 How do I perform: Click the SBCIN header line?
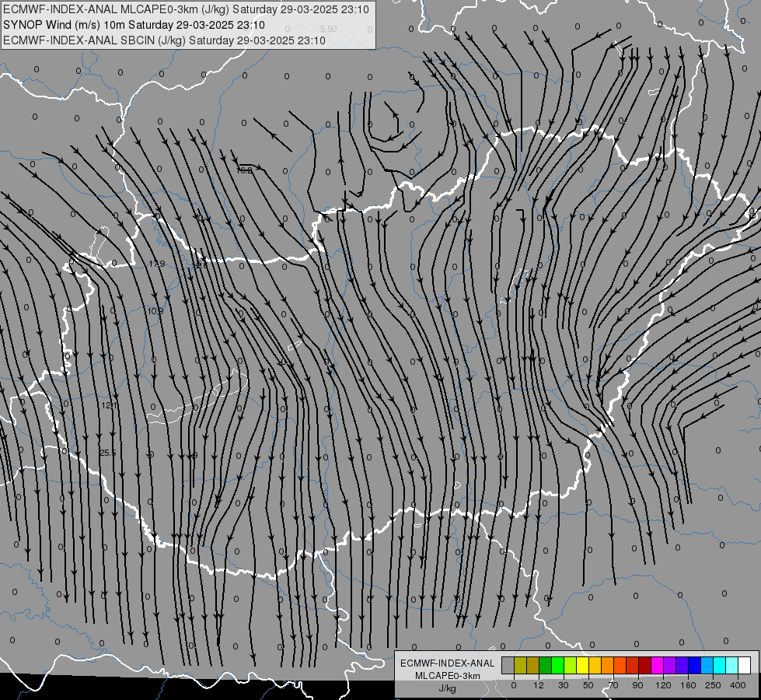tap(164, 40)
